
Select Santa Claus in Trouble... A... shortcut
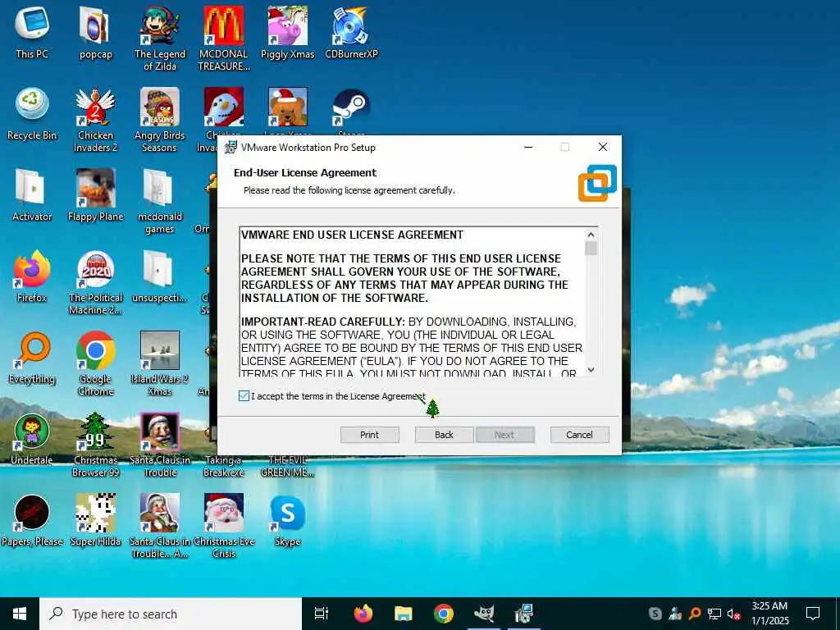[x=160, y=526]
